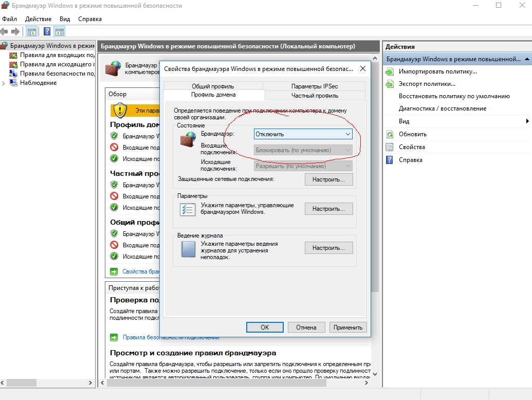Open the Правила безопасности подключений link

point(171,337)
